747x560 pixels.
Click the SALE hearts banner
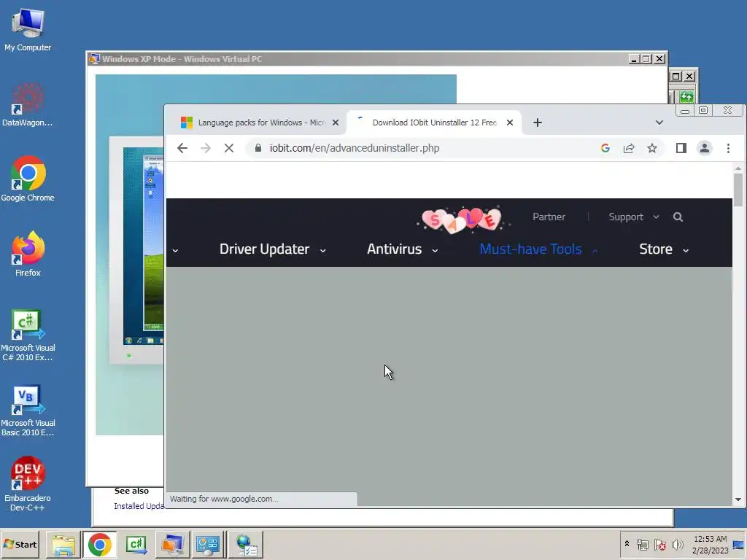(462, 220)
